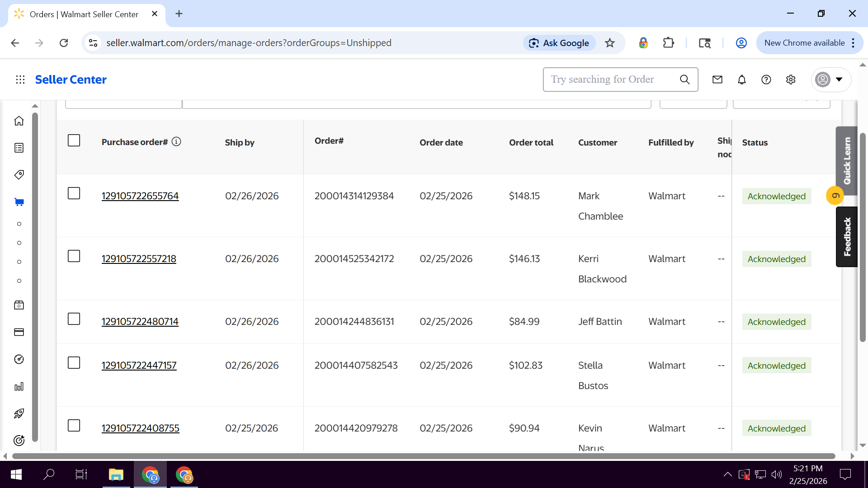Tick checkbox beside Jeff Battin's order
Screen dimensions: 868x488
(x=74, y=319)
